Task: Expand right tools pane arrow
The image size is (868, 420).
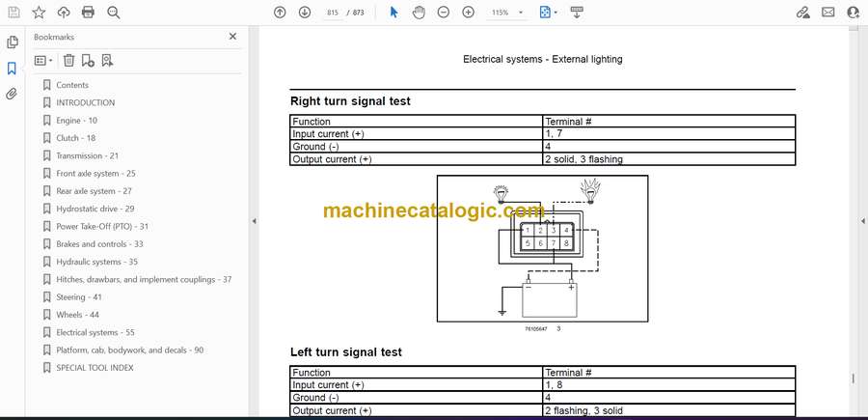Action: [x=862, y=221]
